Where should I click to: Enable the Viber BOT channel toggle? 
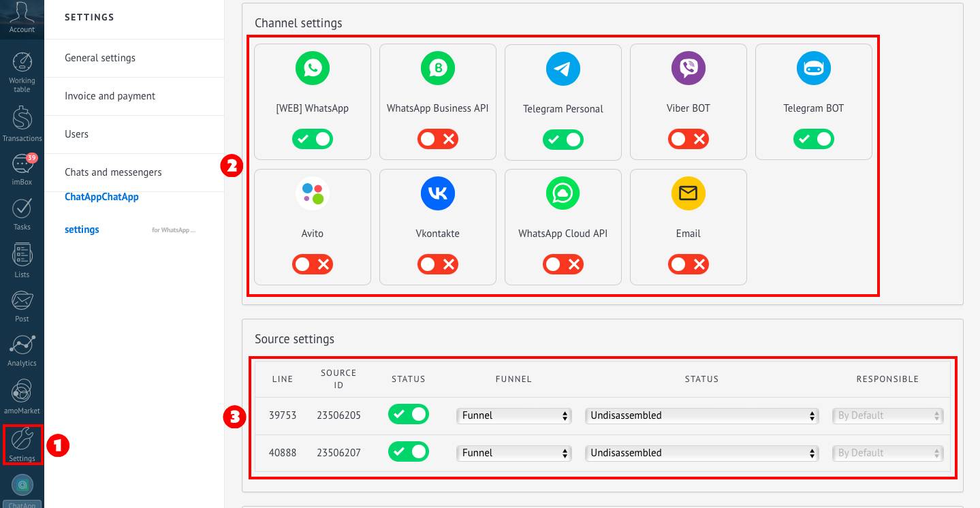click(x=688, y=139)
